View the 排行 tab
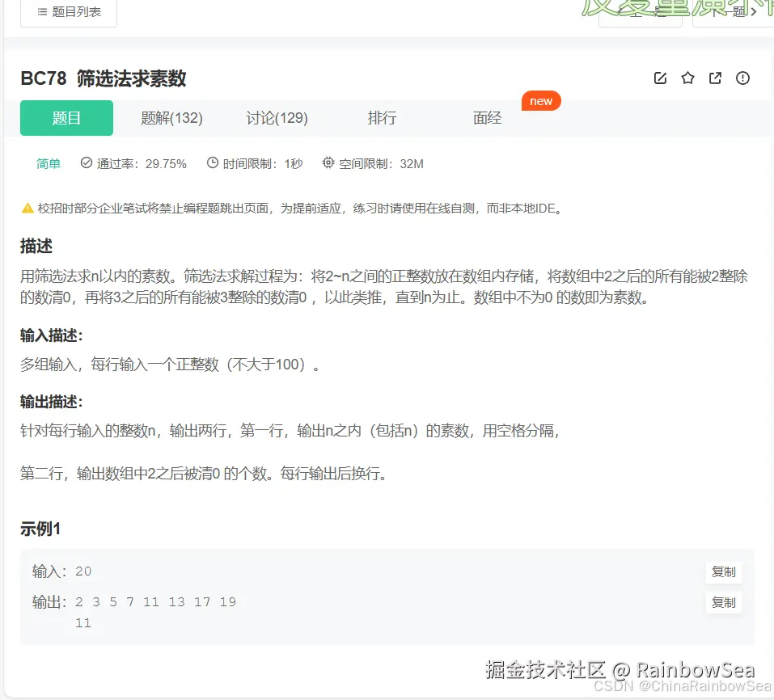 click(x=381, y=117)
